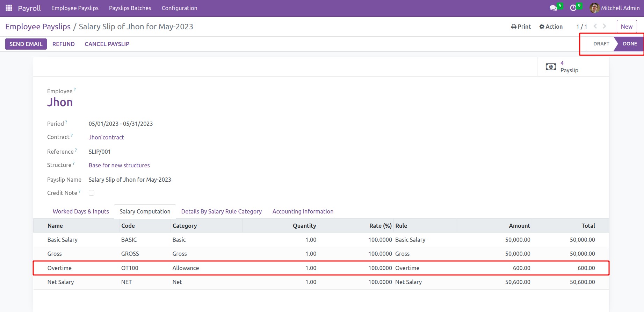Click the Cancel Payslip button

point(107,44)
